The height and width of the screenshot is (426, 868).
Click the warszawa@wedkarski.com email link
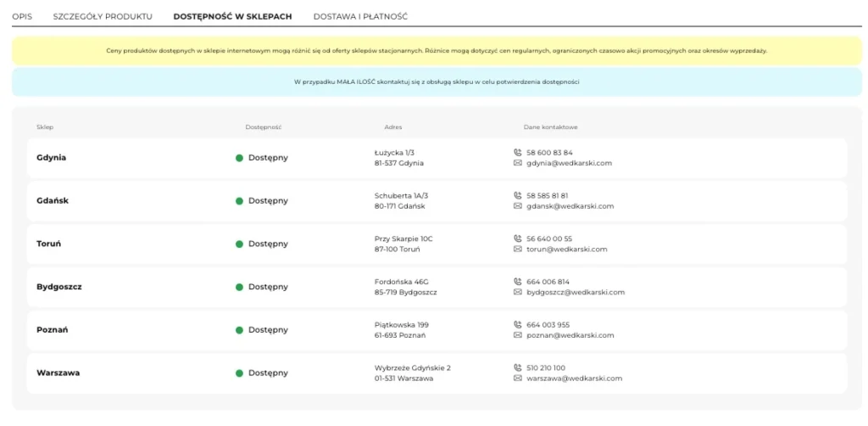click(574, 378)
